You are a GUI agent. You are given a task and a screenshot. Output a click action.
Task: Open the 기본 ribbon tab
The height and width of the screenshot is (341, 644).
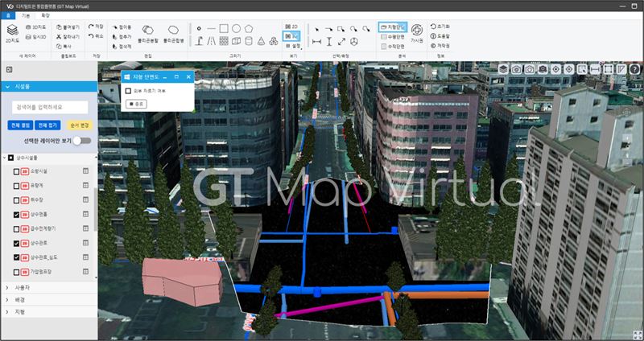tap(27, 14)
